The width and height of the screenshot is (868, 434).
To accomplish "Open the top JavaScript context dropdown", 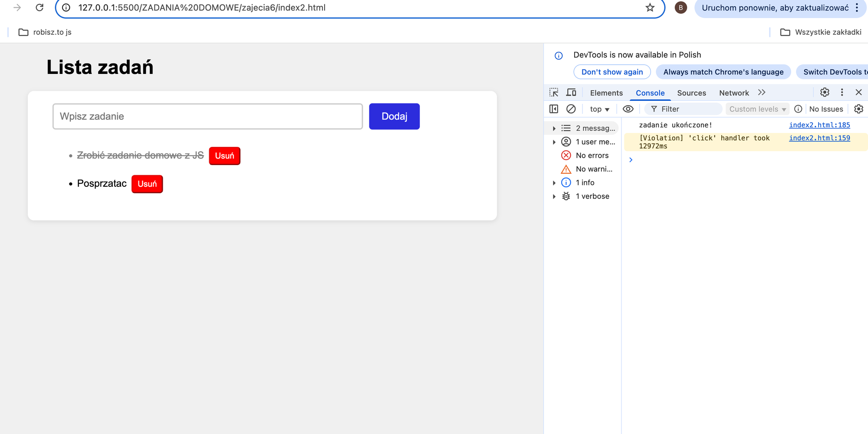I will [x=599, y=109].
